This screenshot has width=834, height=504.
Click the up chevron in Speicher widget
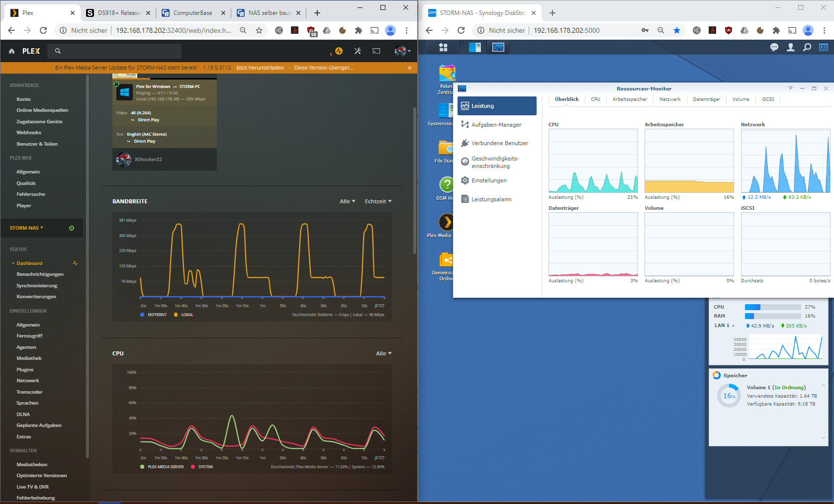pyautogui.click(x=823, y=385)
